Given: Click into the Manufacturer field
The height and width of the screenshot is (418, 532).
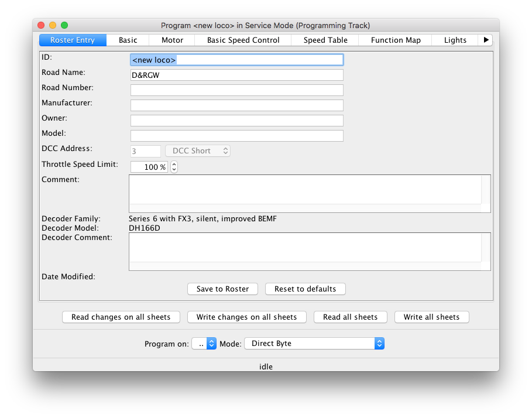Looking at the screenshot, I should (236, 105).
